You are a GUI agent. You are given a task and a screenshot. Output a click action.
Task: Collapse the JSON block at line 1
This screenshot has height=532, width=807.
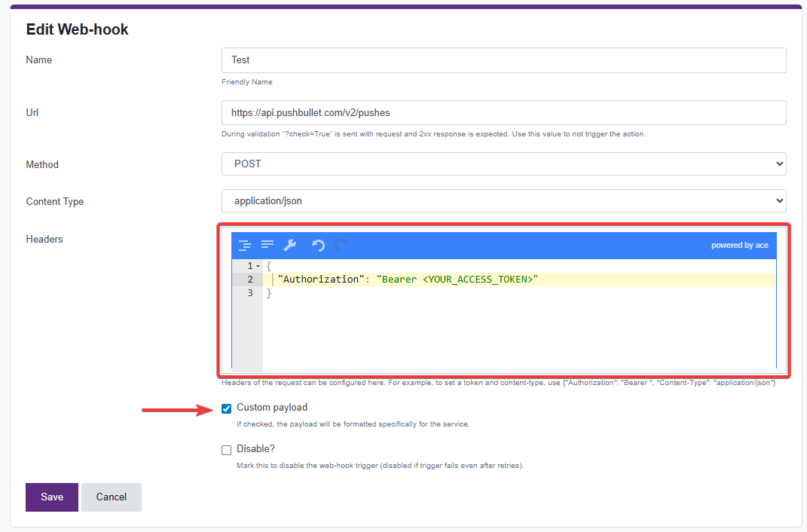point(258,266)
